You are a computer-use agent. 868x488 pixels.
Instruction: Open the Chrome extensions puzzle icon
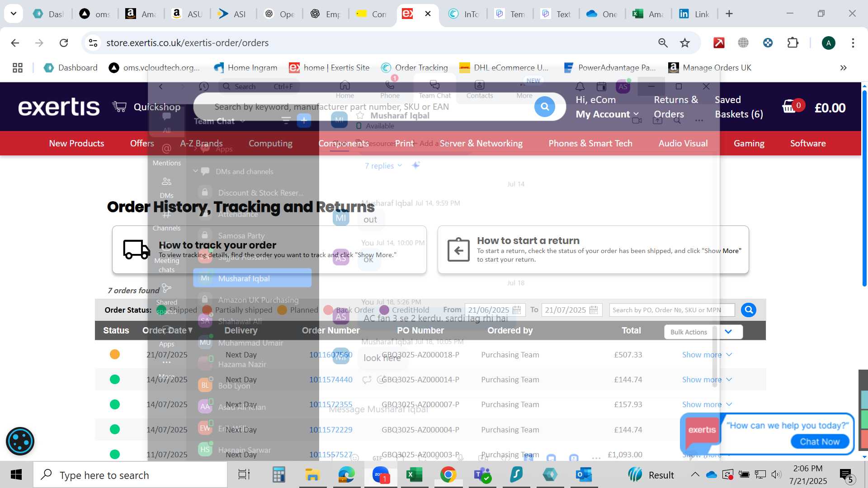click(x=793, y=43)
